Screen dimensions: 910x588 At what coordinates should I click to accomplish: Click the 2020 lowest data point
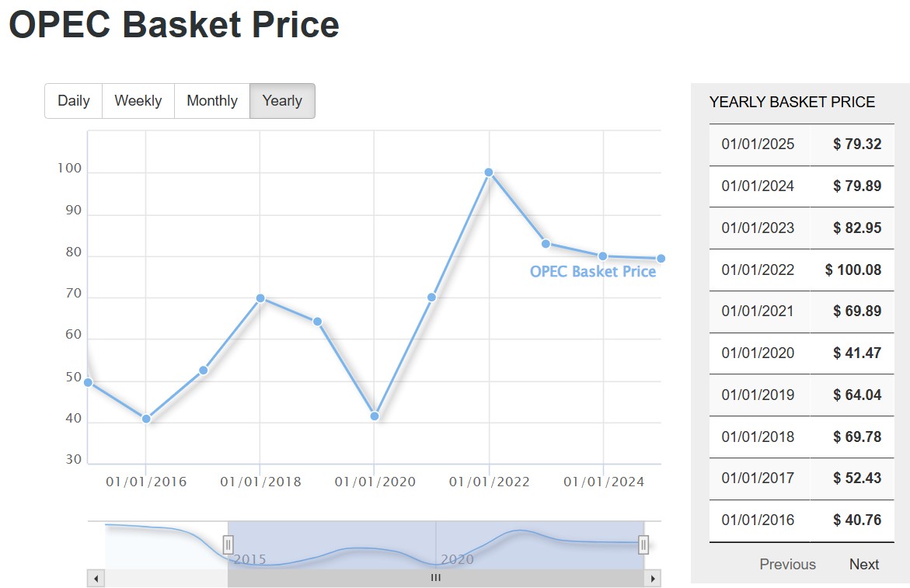click(375, 416)
